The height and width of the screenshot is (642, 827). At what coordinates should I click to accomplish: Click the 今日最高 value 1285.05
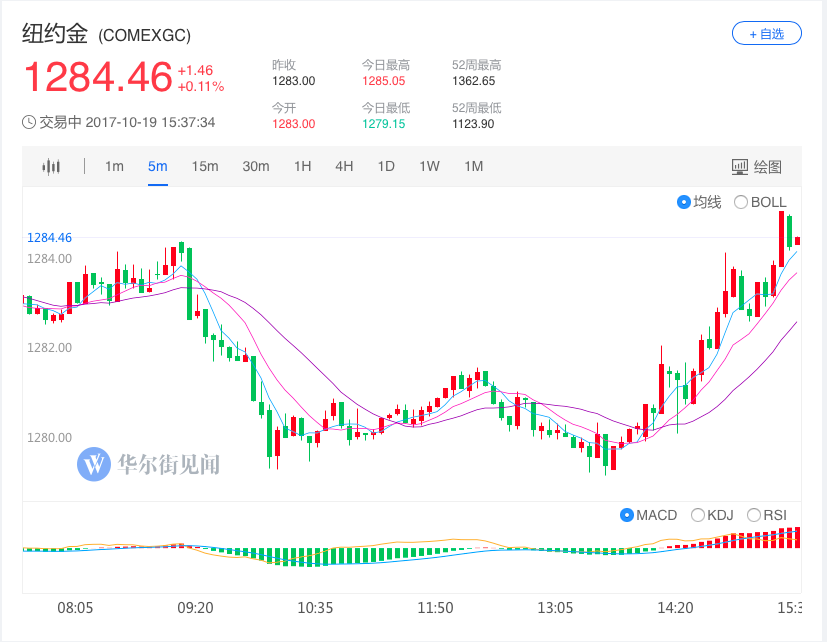pos(383,81)
